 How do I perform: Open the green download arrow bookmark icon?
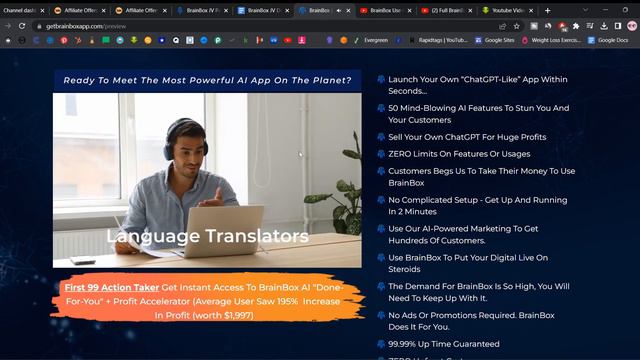pos(134,40)
